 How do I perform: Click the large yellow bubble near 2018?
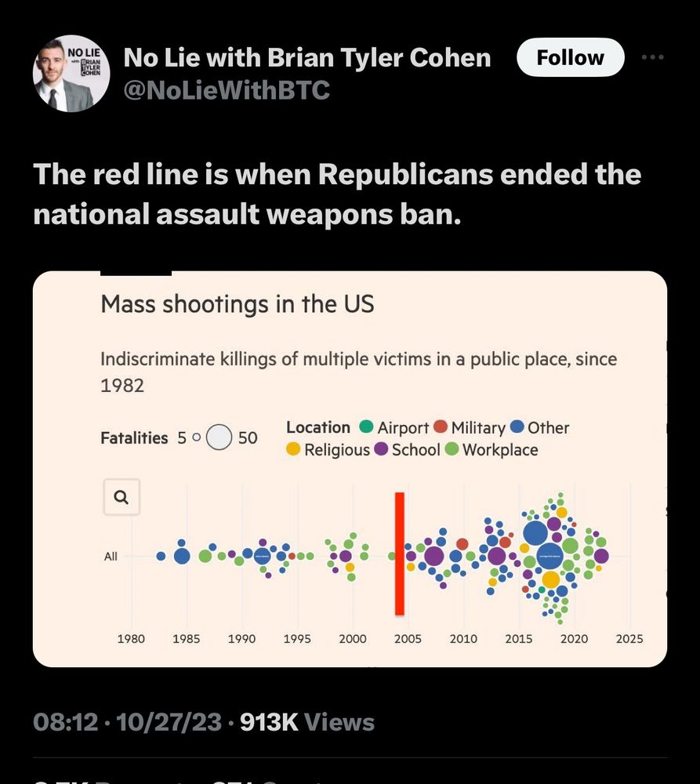coord(551,579)
